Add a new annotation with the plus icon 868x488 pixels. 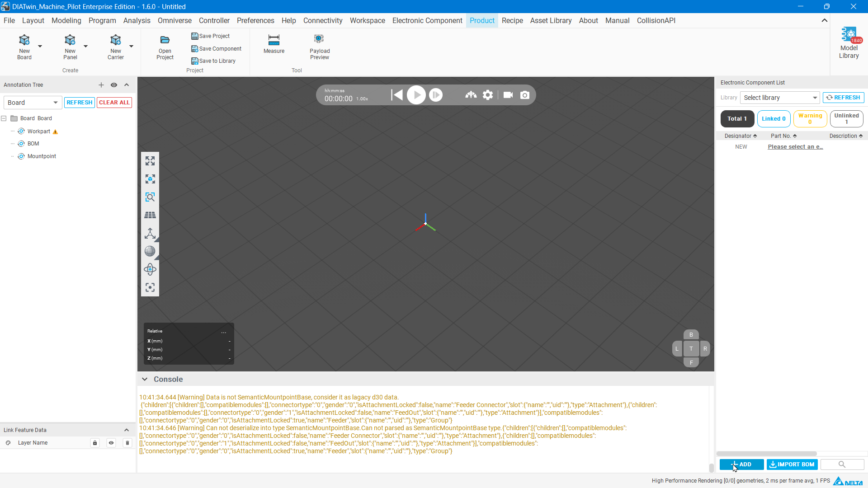coord(101,85)
